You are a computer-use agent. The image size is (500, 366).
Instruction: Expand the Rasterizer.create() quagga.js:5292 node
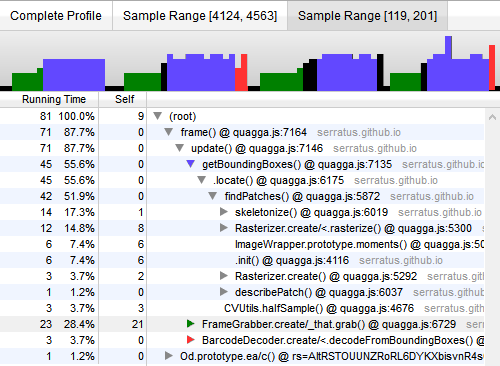click(224, 276)
